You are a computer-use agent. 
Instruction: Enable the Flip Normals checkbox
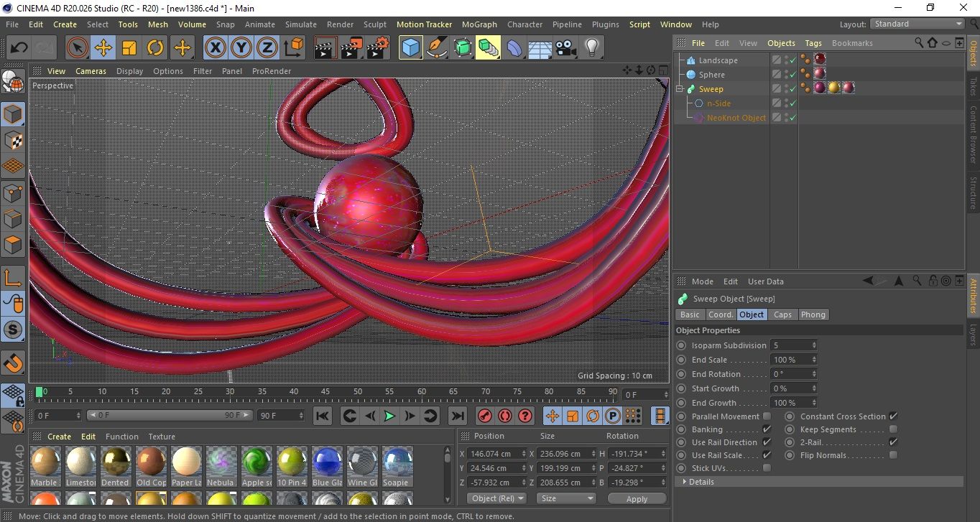coord(893,455)
